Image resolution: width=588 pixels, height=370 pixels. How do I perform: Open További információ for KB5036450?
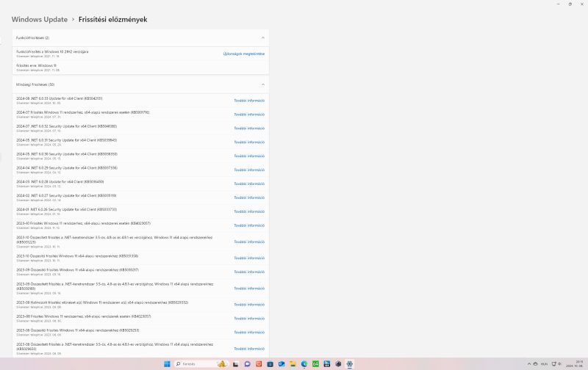coord(249,184)
